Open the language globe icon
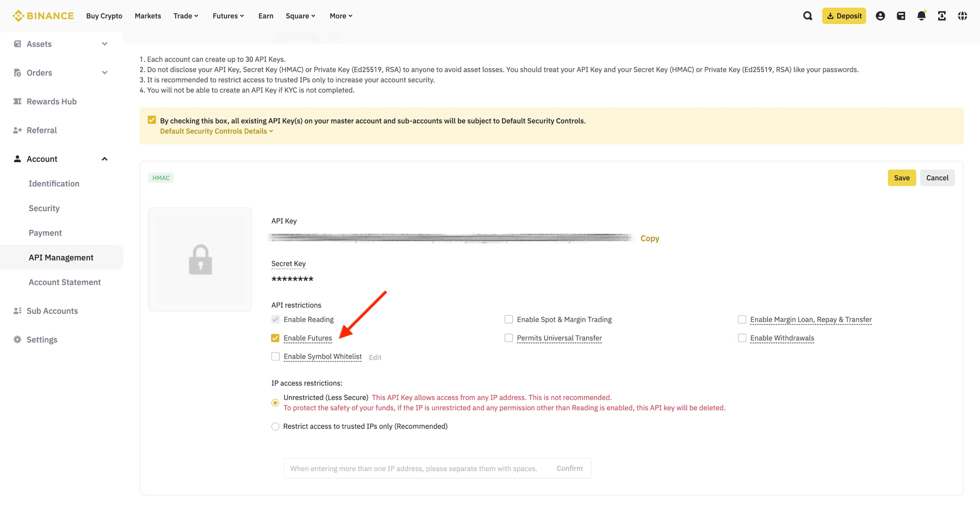Viewport: 980px width, 509px height. point(962,16)
